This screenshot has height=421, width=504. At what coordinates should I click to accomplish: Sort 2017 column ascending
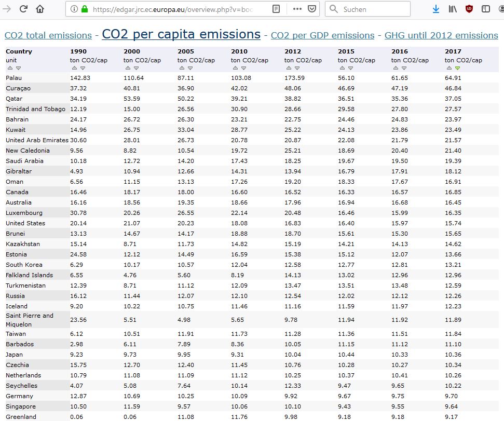449,68
